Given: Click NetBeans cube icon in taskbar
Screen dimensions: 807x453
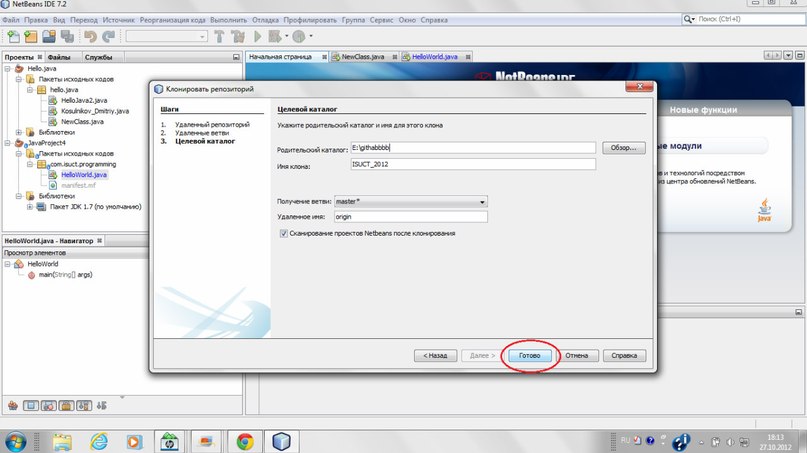Looking at the screenshot, I should (282, 442).
